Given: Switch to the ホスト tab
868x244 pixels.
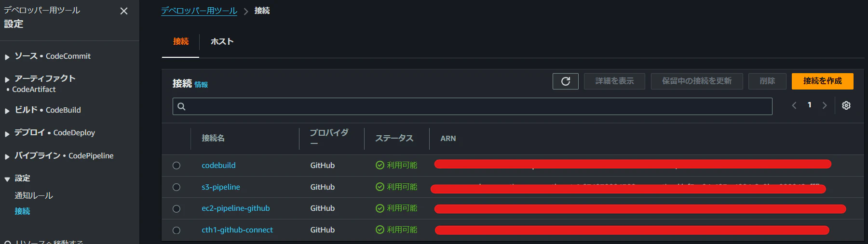Looking at the screenshot, I should pyautogui.click(x=222, y=41).
